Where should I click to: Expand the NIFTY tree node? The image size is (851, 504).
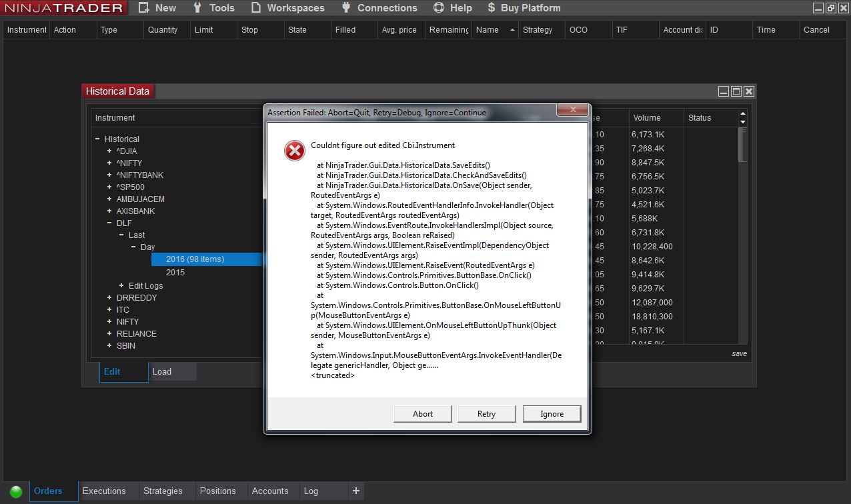point(110,322)
